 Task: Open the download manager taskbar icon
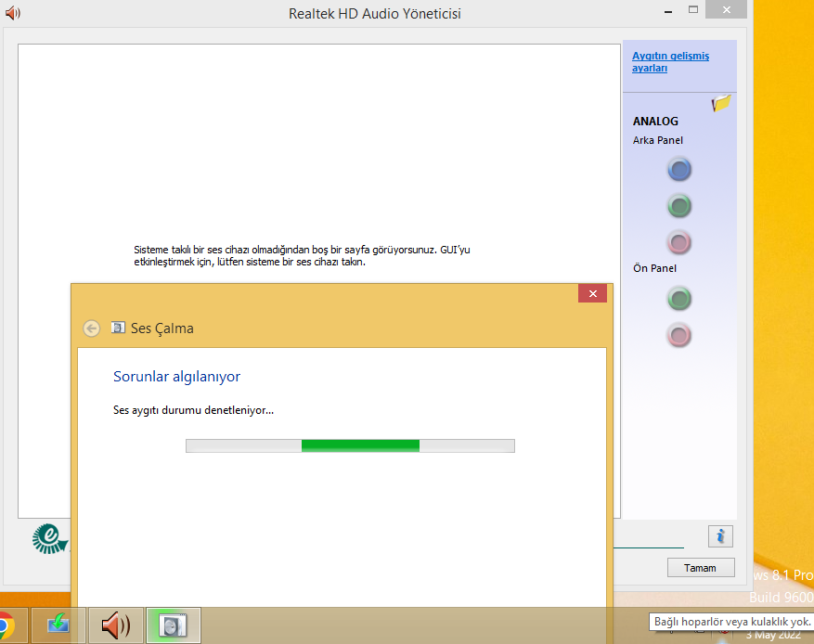point(58,625)
